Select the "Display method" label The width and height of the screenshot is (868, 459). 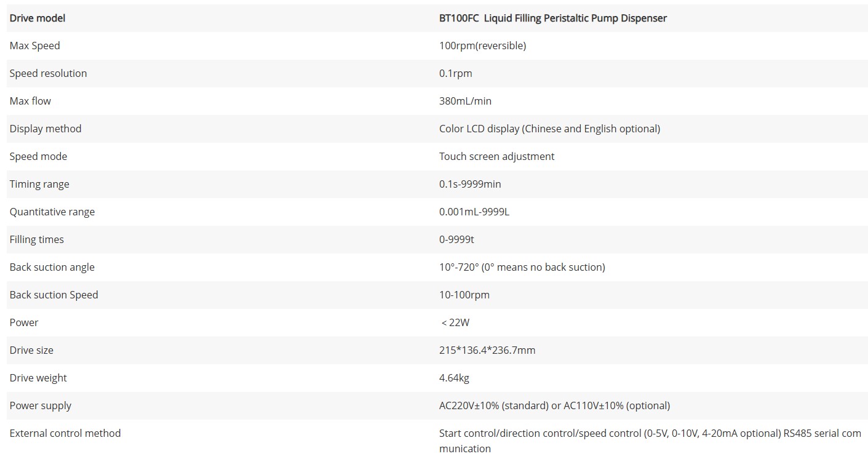pos(46,129)
